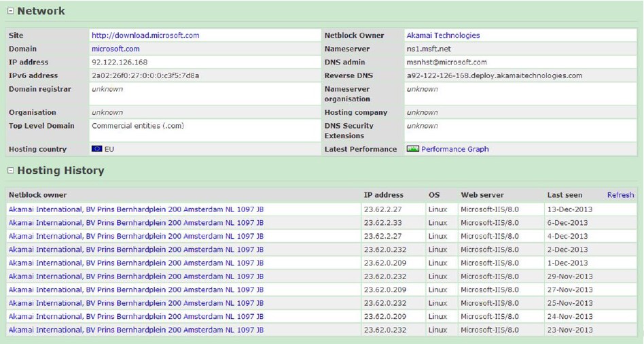Select the IP address value 92.122.126.168
Image resolution: width=644 pixels, height=344 pixels.
click(x=120, y=62)
